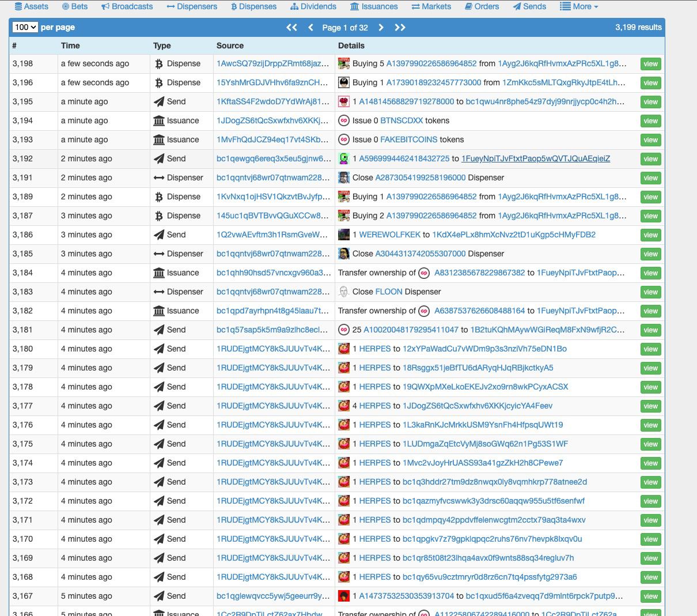Screen dimensions: 697x616
Task: Open source address 15YshMrGDJVHhv6fa9znCH
Action: point(272,83)
